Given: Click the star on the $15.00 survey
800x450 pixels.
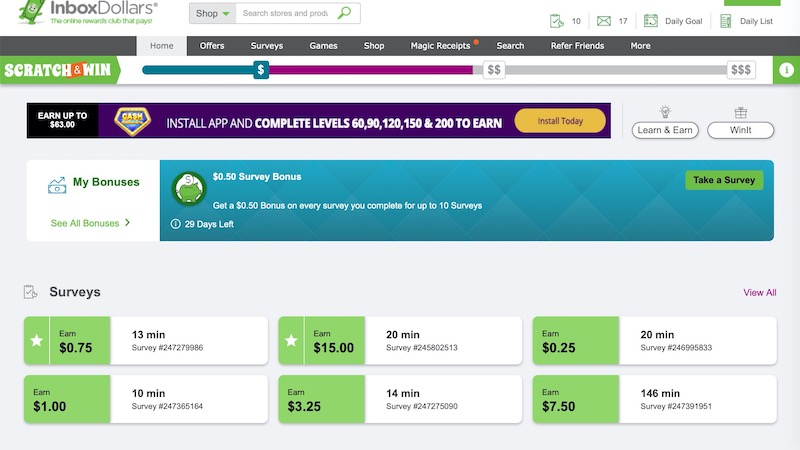Looking at the screenshot, I should 291,340.
